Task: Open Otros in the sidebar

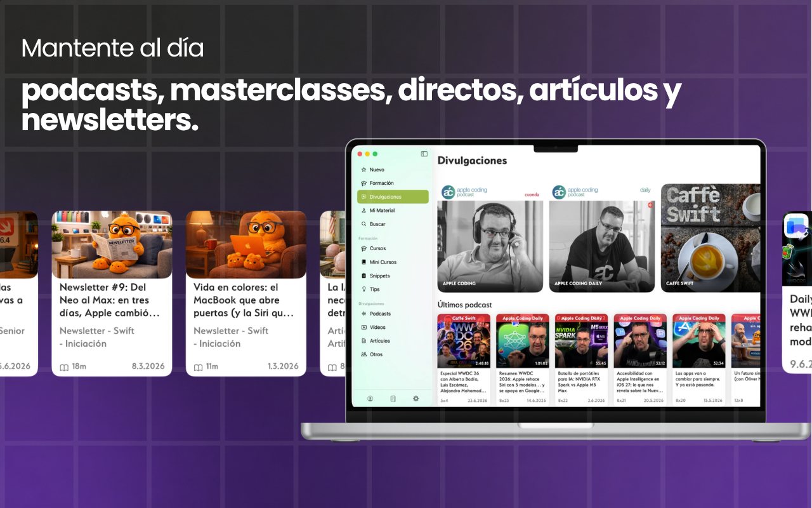Action: (393, 354)
